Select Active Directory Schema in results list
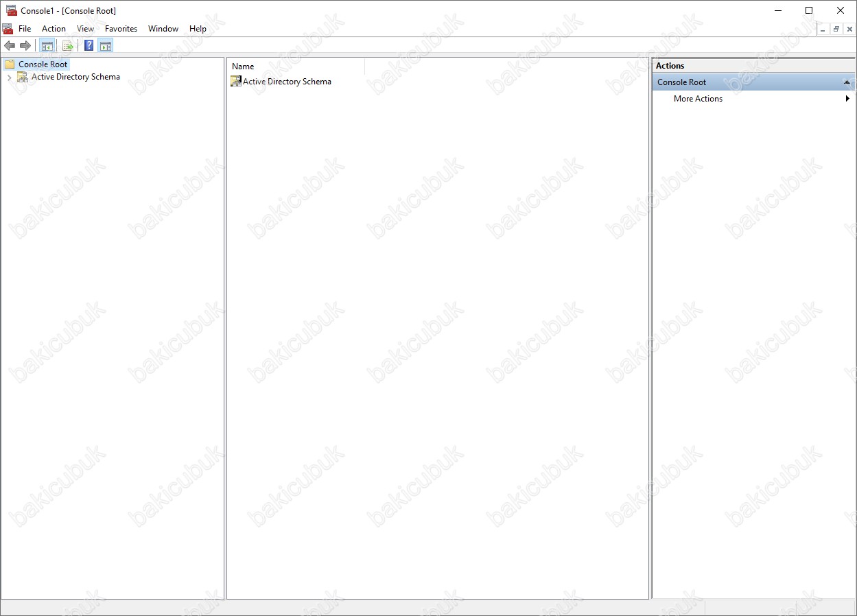Viewport: 857px width, 616px height. (x=287, y=82)
